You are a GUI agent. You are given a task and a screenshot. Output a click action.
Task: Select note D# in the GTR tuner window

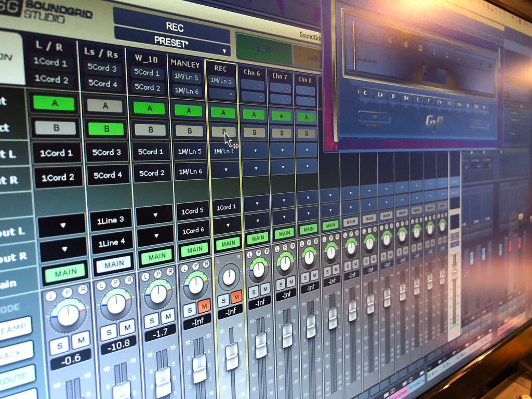click(405, 98)
